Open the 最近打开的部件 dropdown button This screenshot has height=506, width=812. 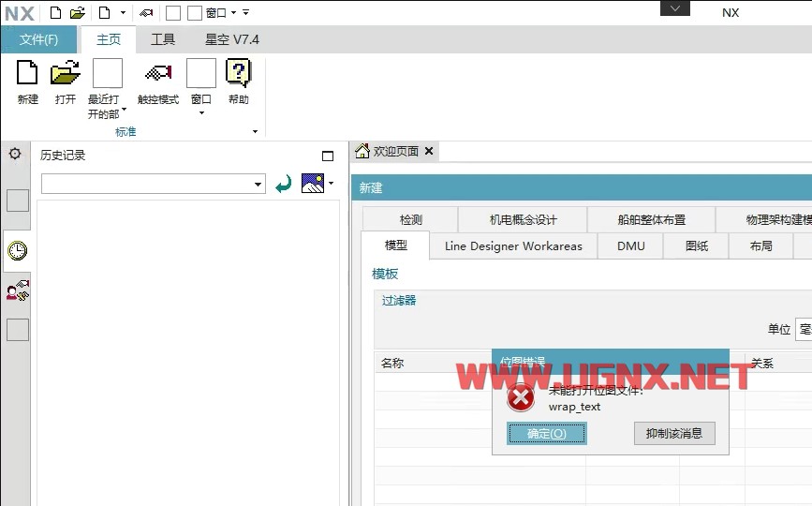pos(107,89)
